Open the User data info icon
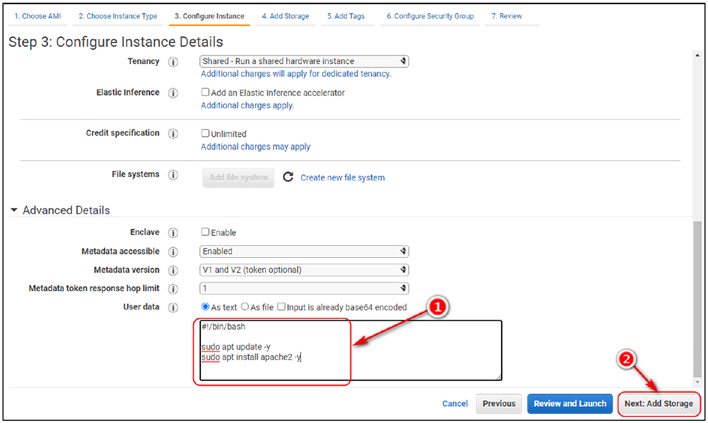This screenshot has height=423, width=708. click(173, 307)
